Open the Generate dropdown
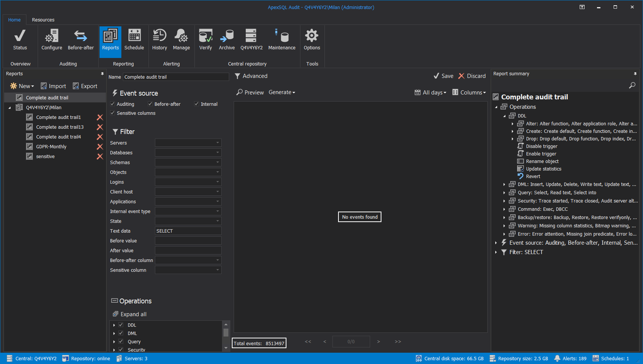 tap(282, 92)
